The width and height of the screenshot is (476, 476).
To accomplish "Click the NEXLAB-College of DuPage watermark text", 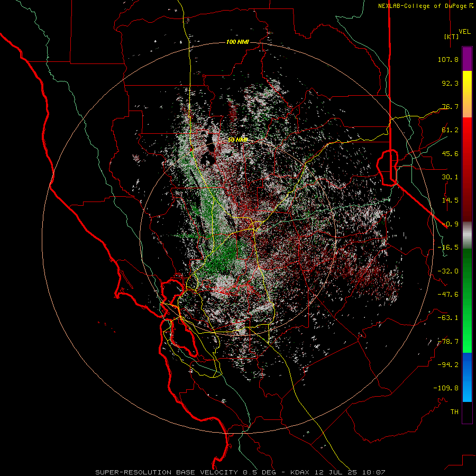I will coord(425,6).
